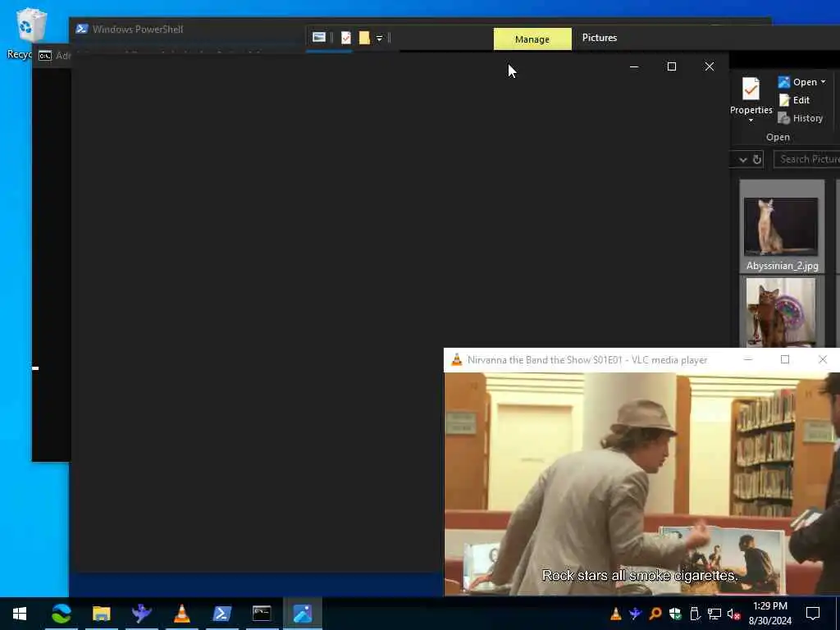840x630 pixels.
Task: Select the Abyssinian_2.jpg thumbnail
Action: pyautogui.click(x=781, y=226)
